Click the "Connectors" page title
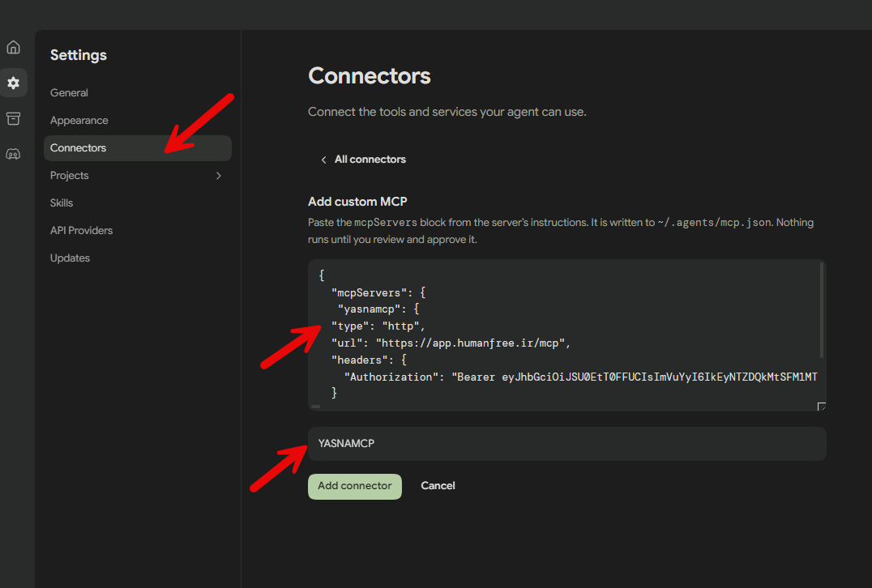 click(370, 76)
